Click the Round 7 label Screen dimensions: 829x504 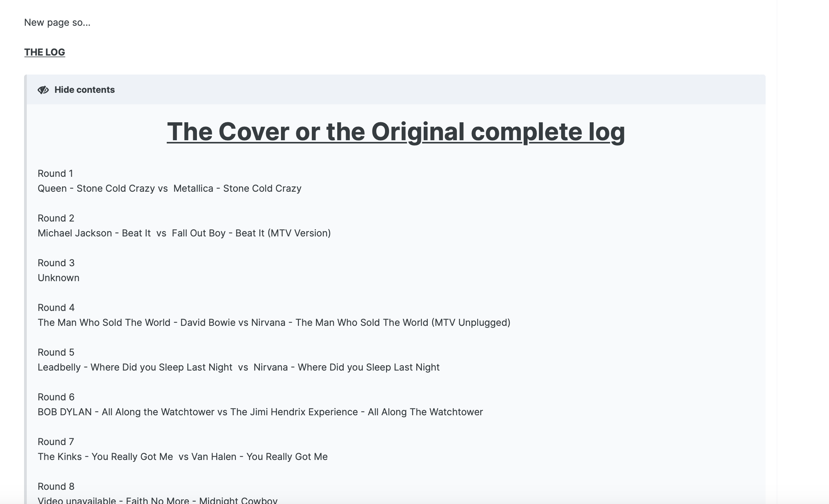[56, 442]
